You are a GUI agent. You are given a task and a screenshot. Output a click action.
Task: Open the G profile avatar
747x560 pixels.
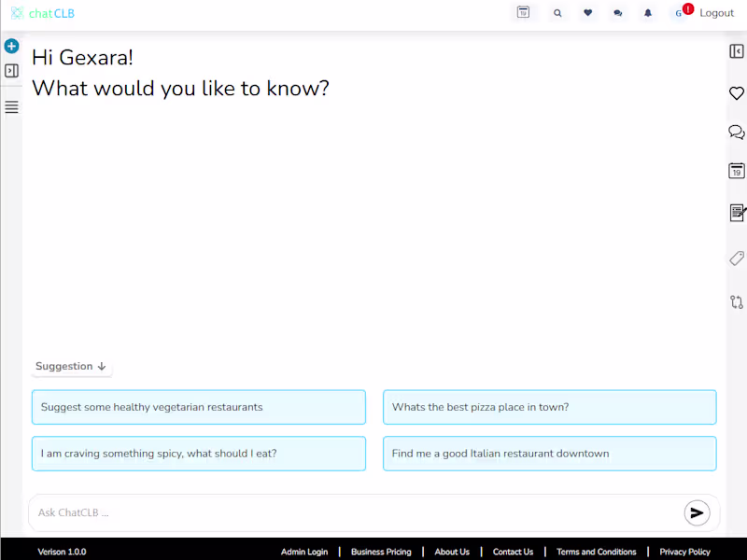pyautogui.click(x=679, y=13)
